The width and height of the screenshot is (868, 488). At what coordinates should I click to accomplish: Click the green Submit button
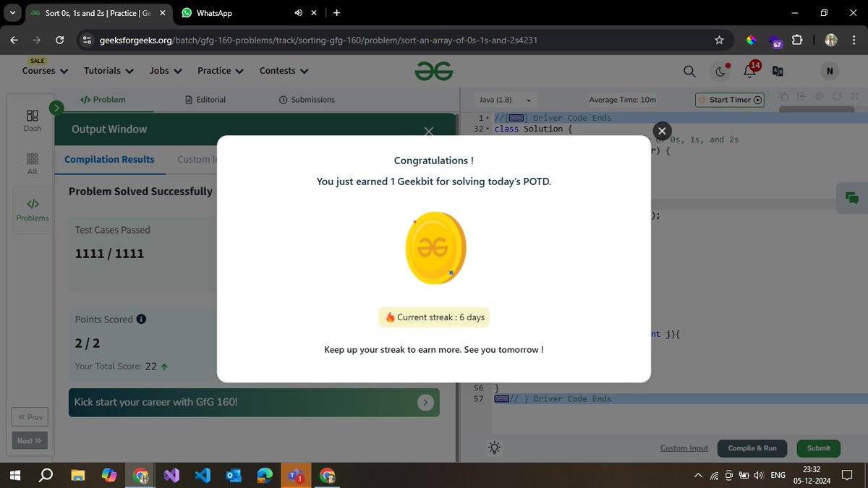click(x=819, y=448)
